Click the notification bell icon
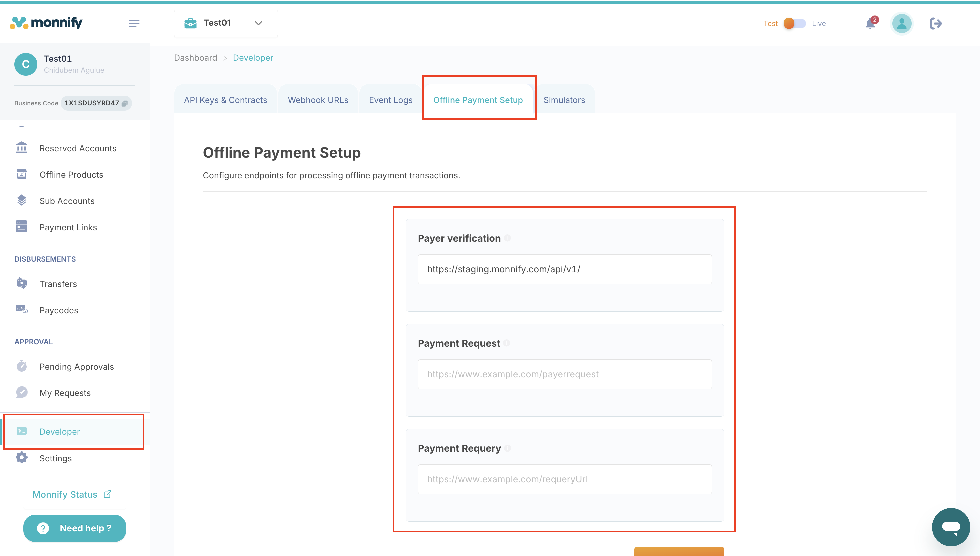The width and height of the screenshot is (980, 556). 870,24
